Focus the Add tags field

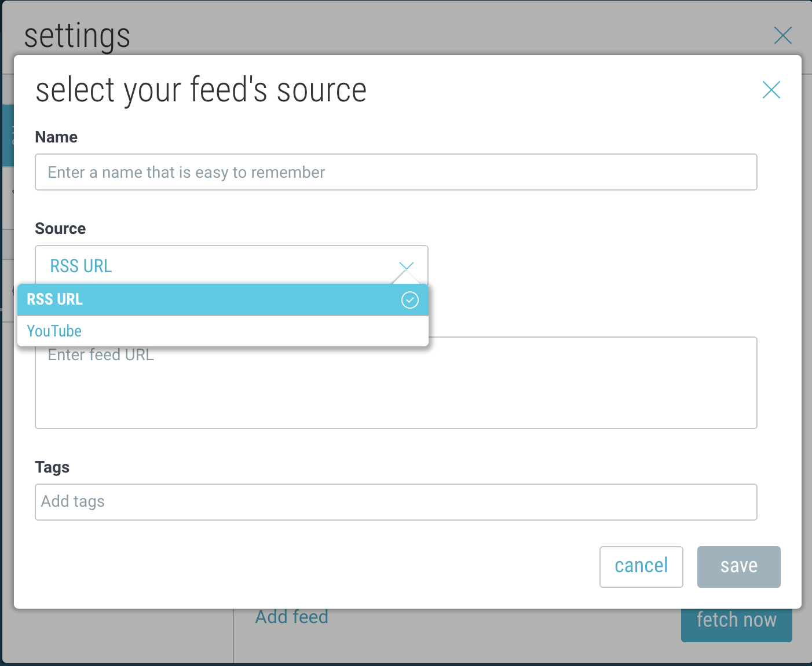pyautogui.click(x=396, y=502)
